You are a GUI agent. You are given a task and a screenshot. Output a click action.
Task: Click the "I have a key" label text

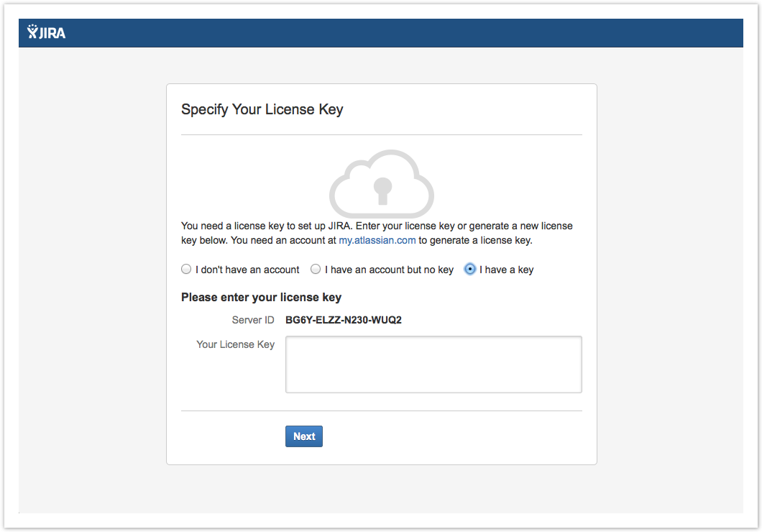coord(506,270)
